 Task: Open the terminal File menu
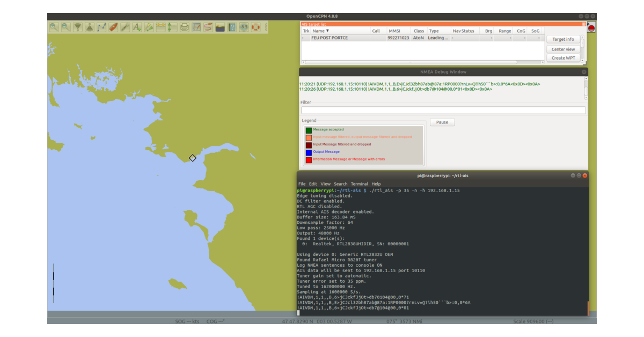[302, 184]
